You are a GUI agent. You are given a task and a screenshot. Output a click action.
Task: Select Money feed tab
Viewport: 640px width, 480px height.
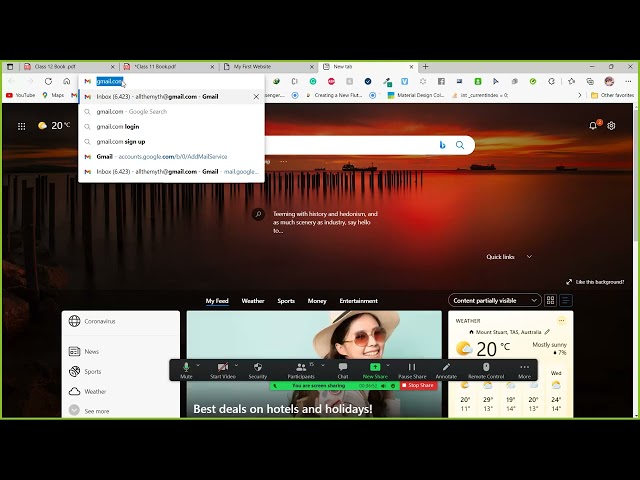click(x=317, y=301)
